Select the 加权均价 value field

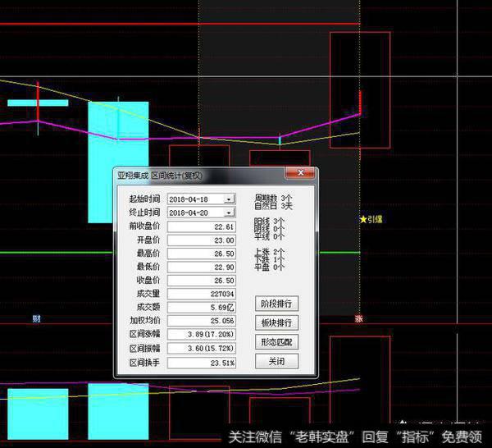201,321
